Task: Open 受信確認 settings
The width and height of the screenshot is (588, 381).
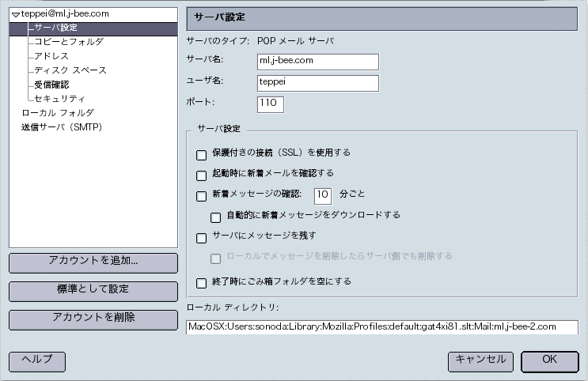Action: [51, 85]
